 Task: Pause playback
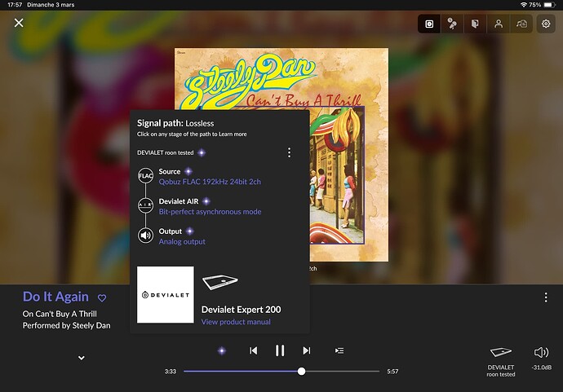[x=280, y=350]
